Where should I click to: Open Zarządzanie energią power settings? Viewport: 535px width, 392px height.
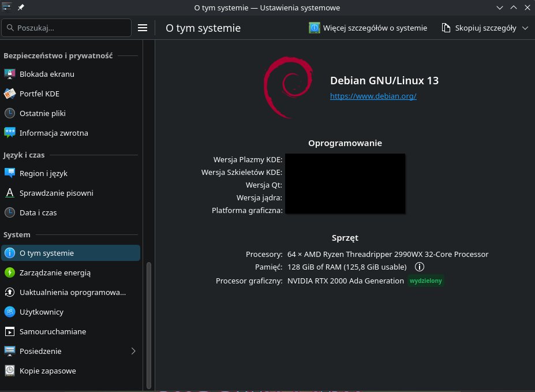click(70, 272)
